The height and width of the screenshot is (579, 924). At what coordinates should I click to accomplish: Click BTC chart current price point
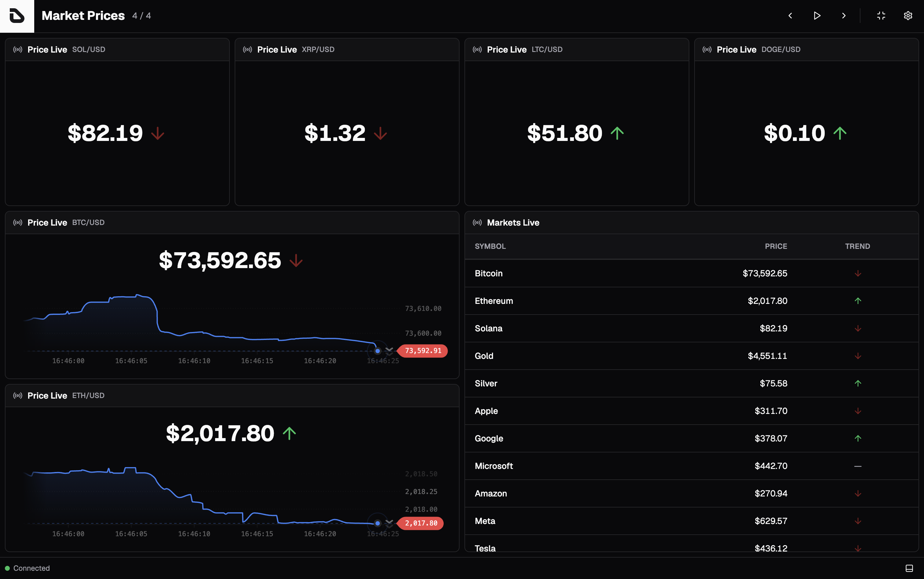378,351
